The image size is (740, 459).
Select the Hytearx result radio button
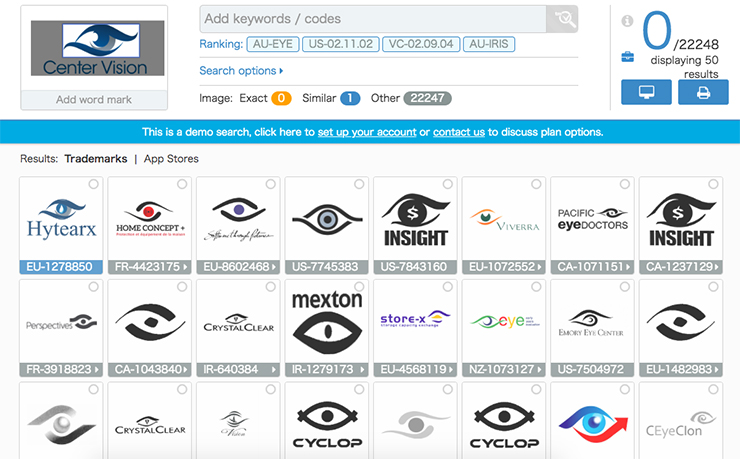click(93, 184)
